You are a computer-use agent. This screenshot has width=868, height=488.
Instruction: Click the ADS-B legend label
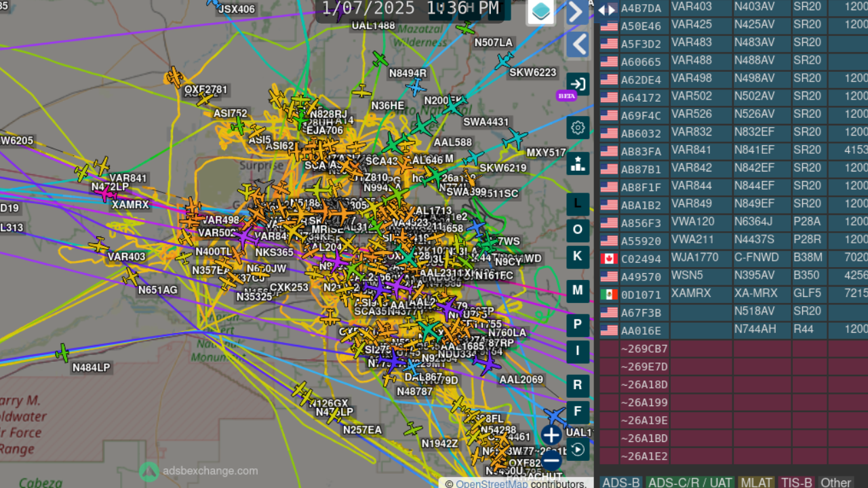click(621, 483)
